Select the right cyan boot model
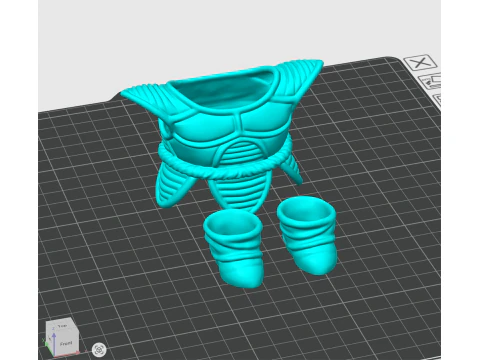 point(307,234)
